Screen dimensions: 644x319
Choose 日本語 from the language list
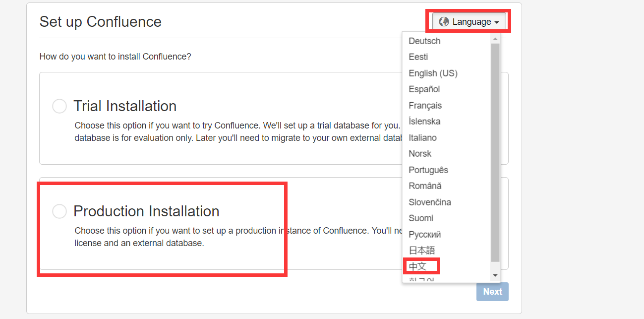pyautogui.click(x=421, y=251)
